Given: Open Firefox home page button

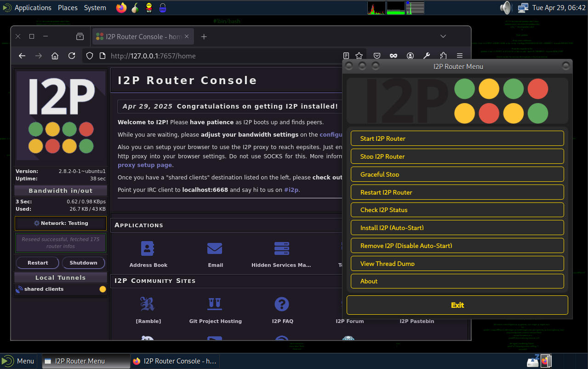Looking at the screenshot, I should tap(55, 56).
